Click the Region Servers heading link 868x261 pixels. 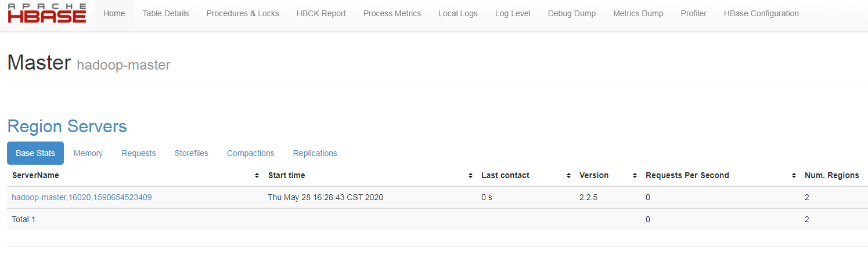(x=67, y=126)
